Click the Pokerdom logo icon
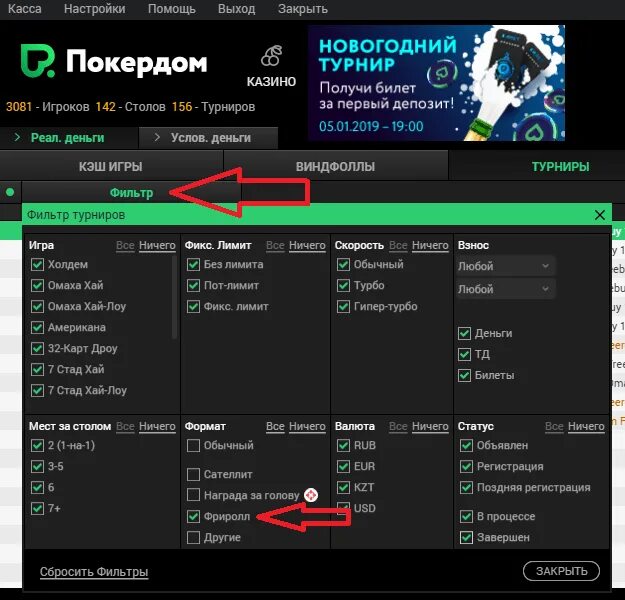The width and height of the screenshot is (625, 600). [38, 60]
